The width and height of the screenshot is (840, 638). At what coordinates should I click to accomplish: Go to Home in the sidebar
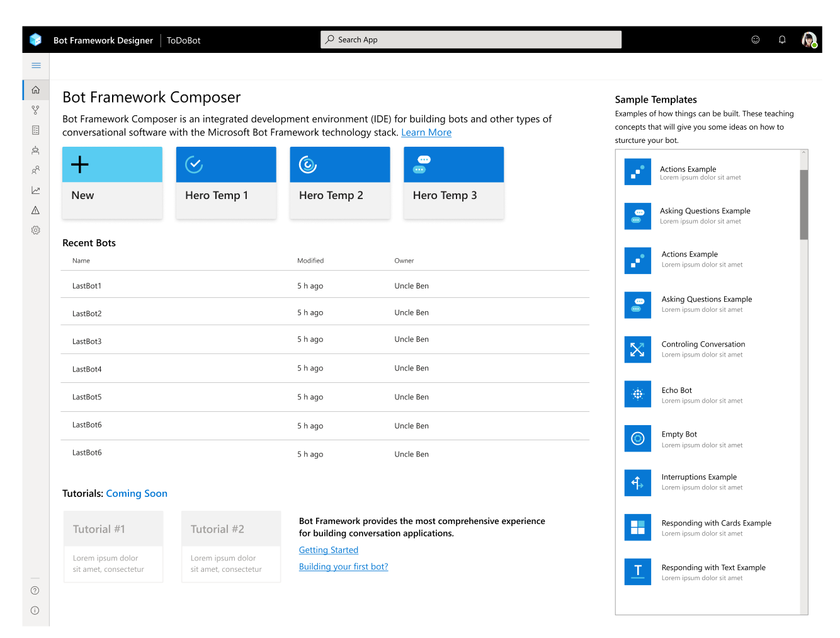[36, 90]
